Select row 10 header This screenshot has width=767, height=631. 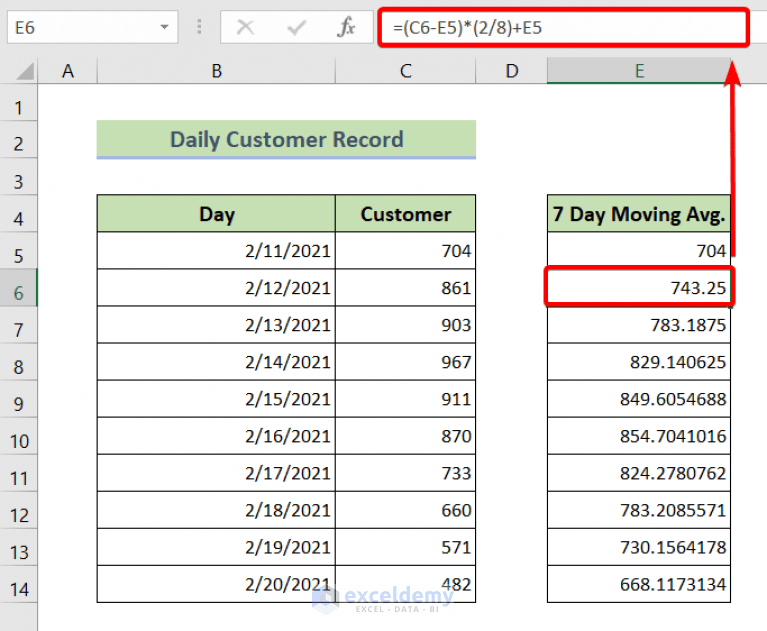pyautogui.click(x=19, y=437)
